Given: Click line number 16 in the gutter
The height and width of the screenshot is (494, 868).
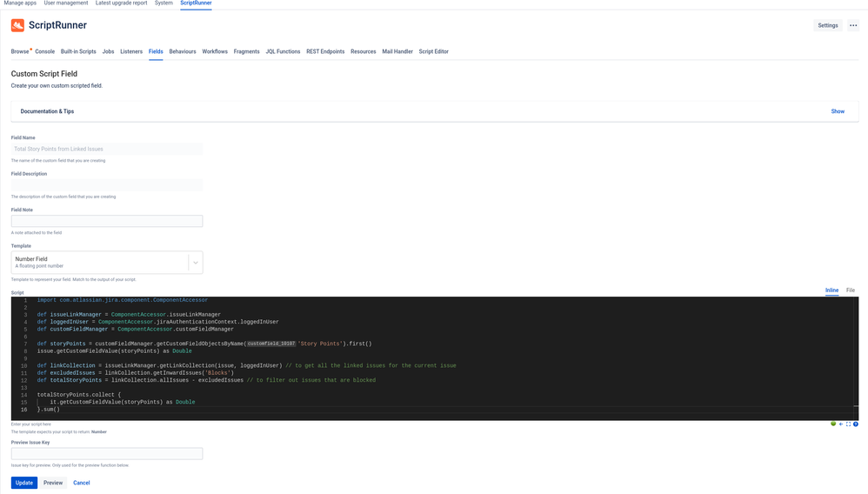Looking at the screenshot, I should (x=23, y=410).
